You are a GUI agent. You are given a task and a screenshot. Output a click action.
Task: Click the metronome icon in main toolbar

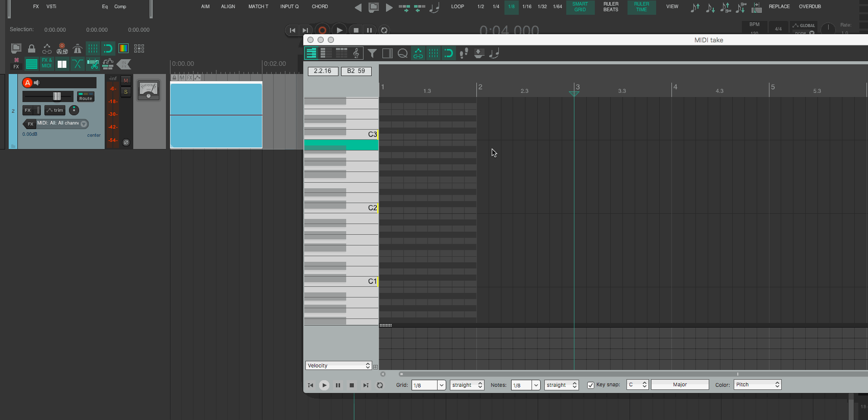pos(78,48)
